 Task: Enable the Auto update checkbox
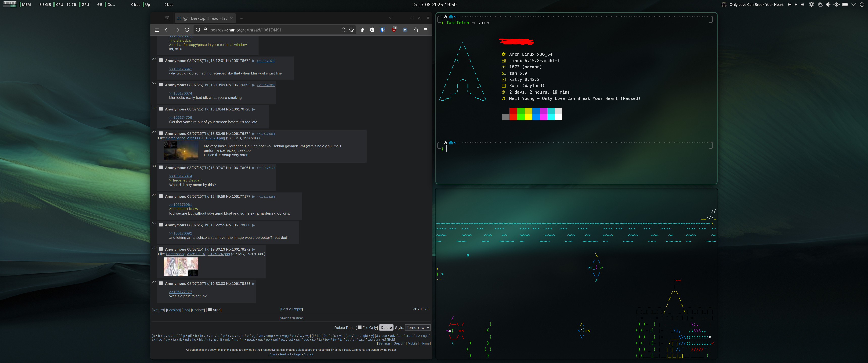(x=210, y=310)
